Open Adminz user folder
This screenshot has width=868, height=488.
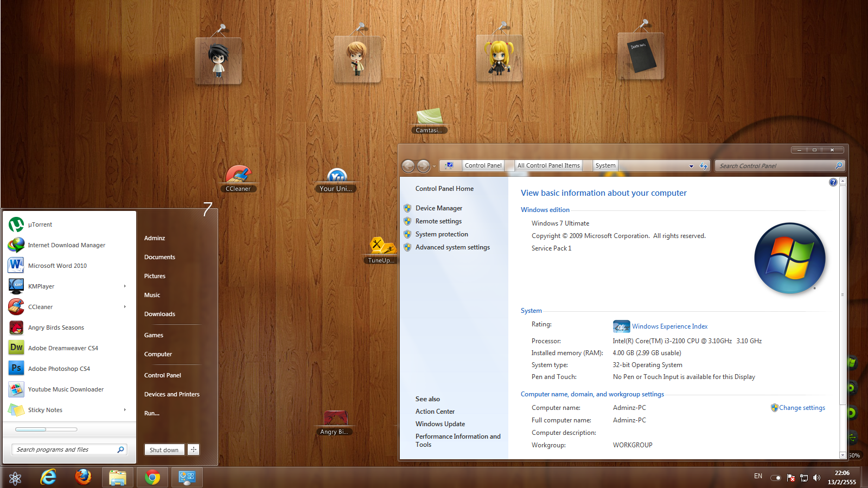155,238
